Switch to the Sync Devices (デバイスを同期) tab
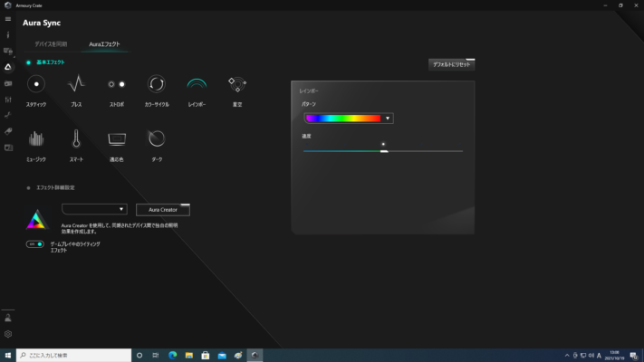Viewport: 644px width, 362px height. [51, 44]
